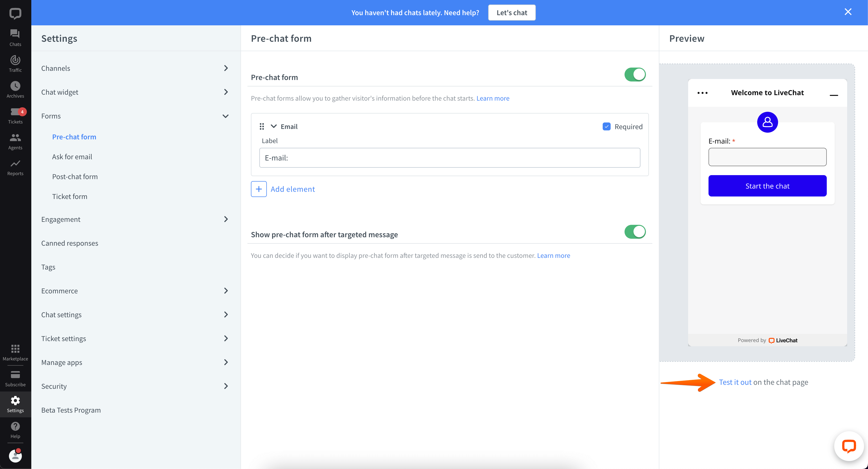The image size is (868, 469).
Task: Open Canned responses settings
Action: coord(70,243)
